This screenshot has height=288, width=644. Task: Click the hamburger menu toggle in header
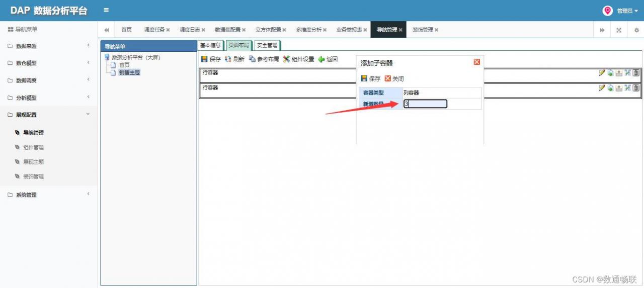point(106,10)
